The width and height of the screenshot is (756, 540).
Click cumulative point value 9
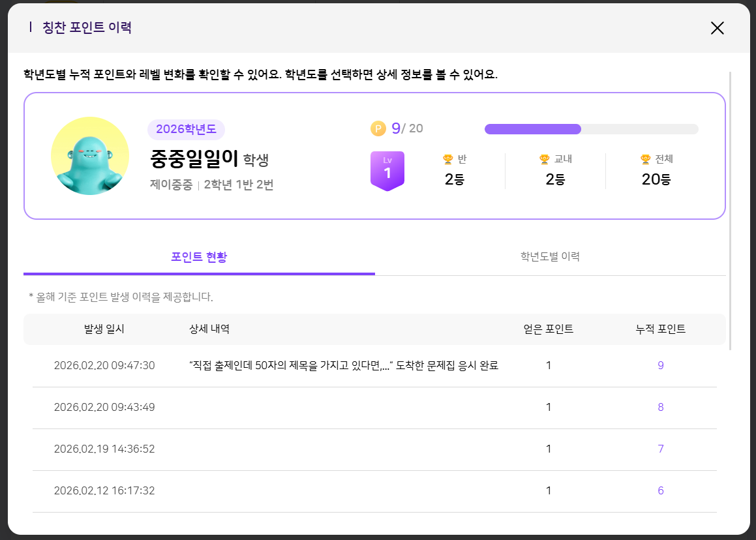[x=660, y=366]
